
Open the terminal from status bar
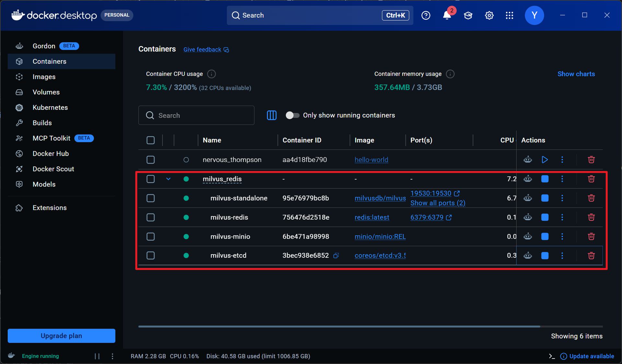tap(552, 356)
